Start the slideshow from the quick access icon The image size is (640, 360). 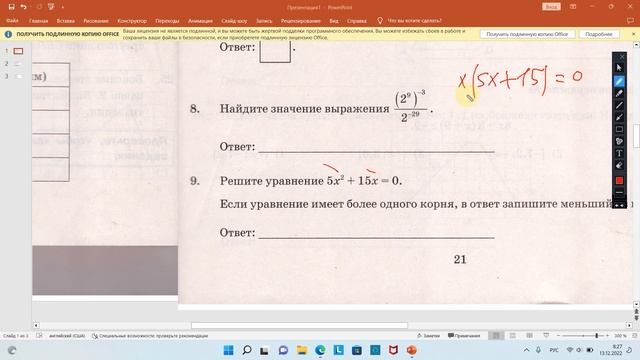[51, 7]
